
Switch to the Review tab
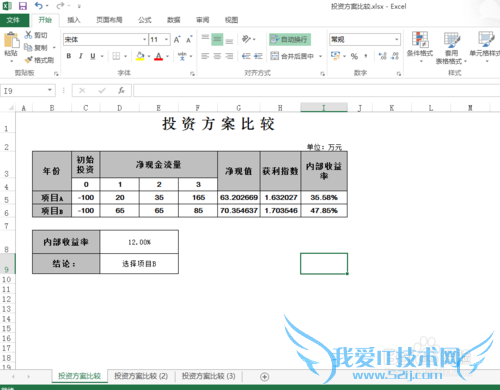click(x=203, y=20)
